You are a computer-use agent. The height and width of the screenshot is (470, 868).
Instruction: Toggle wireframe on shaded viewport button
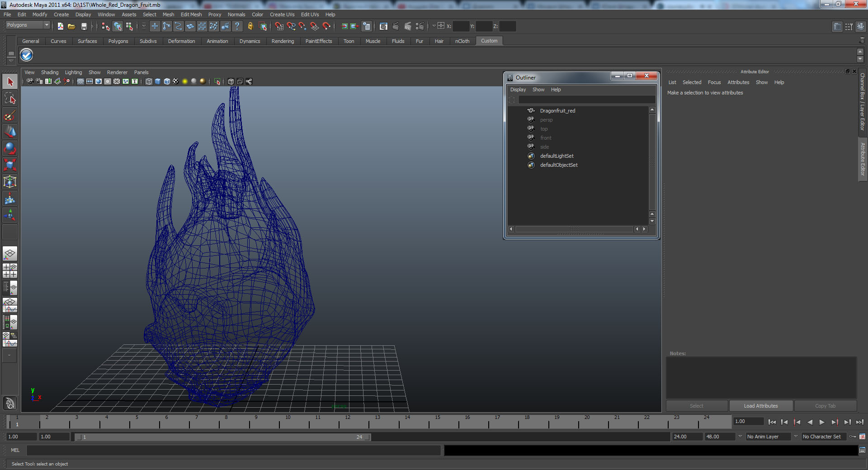click(x=167, y=81)
